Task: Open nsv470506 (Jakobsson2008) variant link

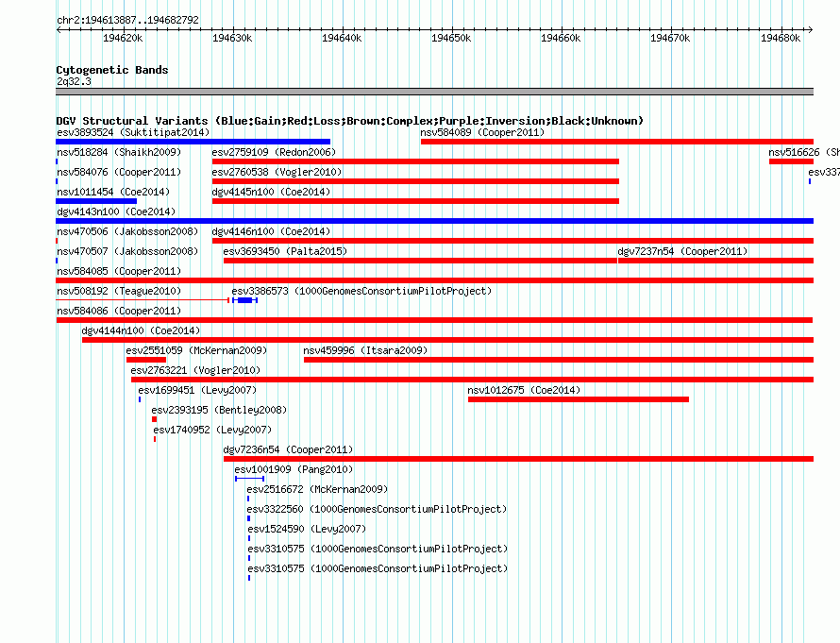Action: click(x=127, y=231)
